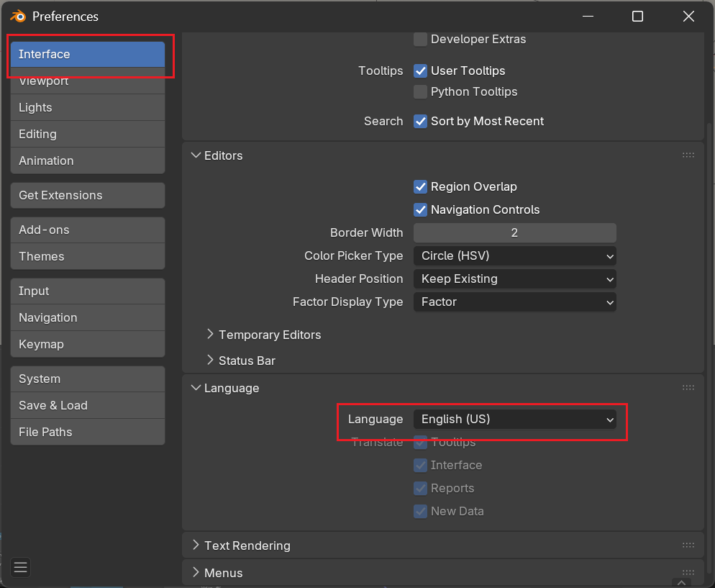Viewport: 715px width, 588px height.
Task: Expand the Text Rendering panel
Action: [x=196, y=545]
